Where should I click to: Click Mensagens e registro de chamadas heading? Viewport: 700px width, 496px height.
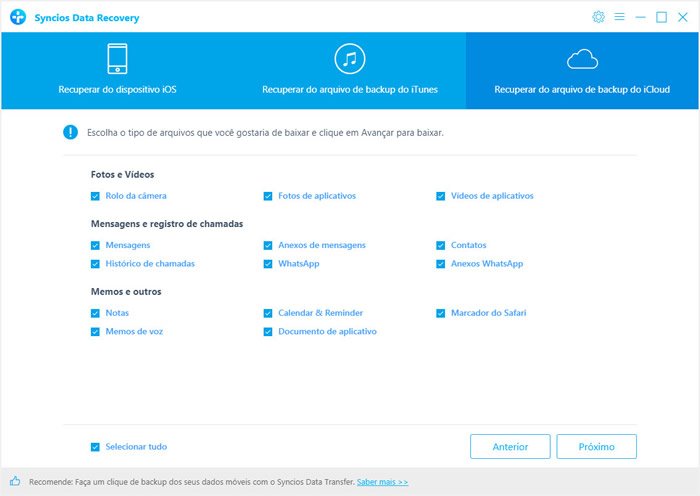[x=167, y=224]
